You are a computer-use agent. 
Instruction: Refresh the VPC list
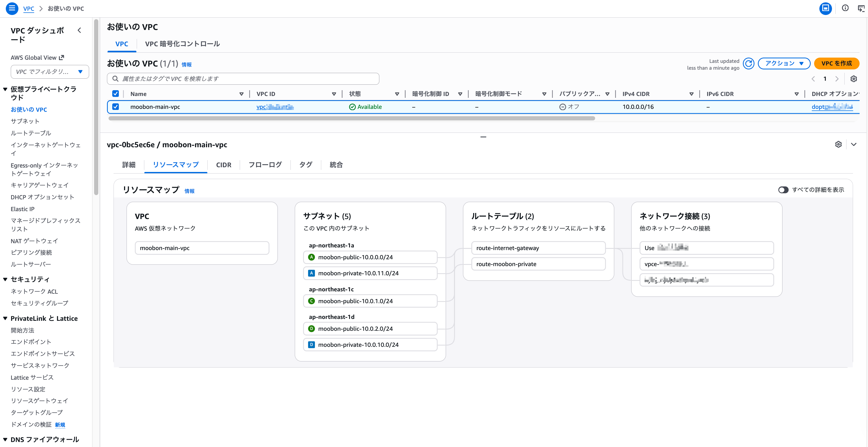748,63
